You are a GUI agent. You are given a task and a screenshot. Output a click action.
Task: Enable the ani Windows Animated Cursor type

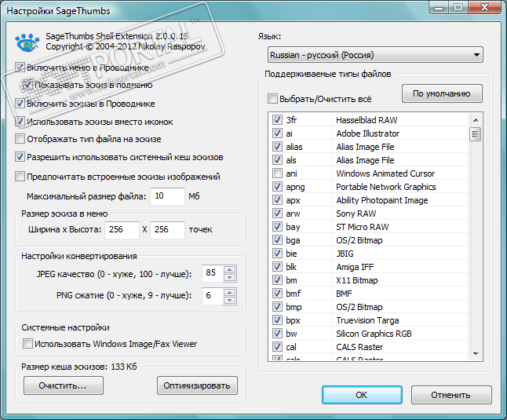coord(277,173)
